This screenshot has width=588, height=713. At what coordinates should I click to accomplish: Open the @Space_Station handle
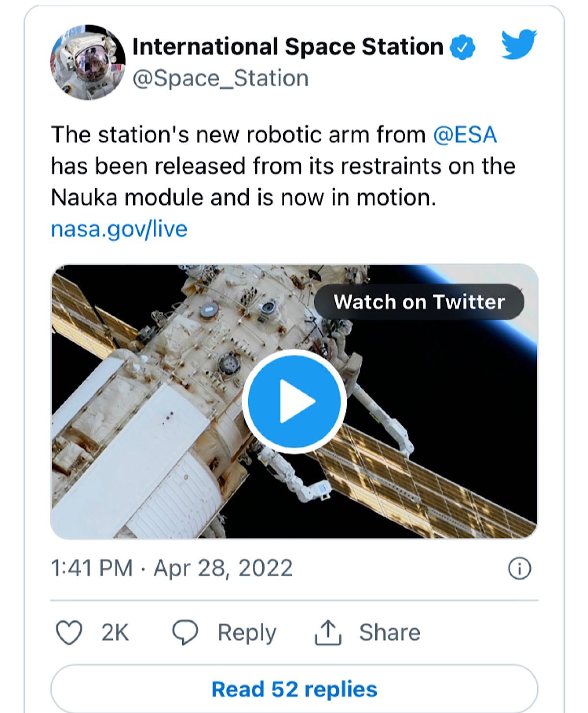tap(220, 78)
